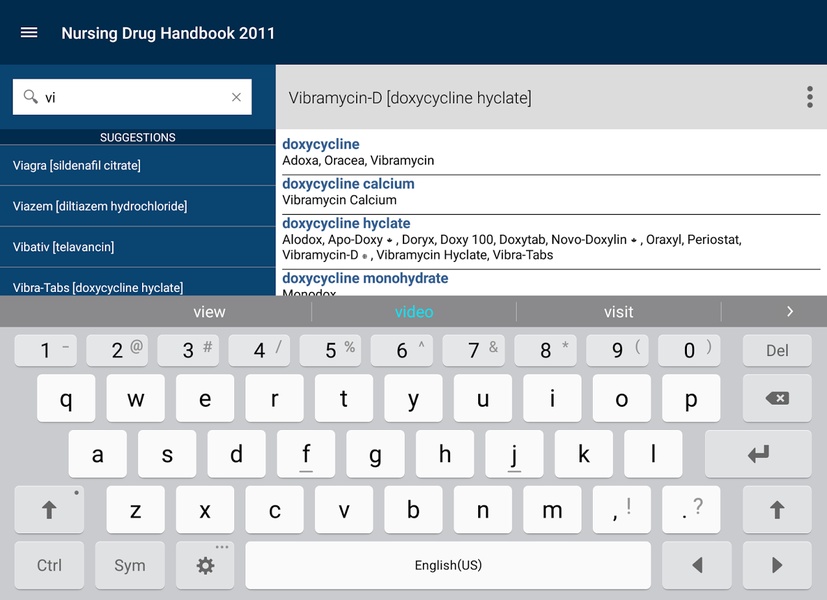Tap the right shift arrow key

click(x=777, y=510)
